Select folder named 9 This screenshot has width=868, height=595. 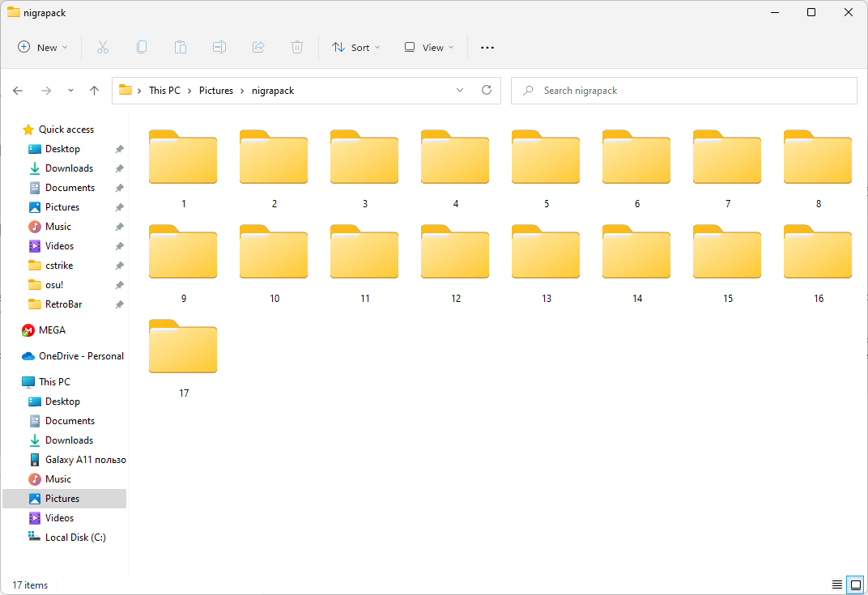183,263
